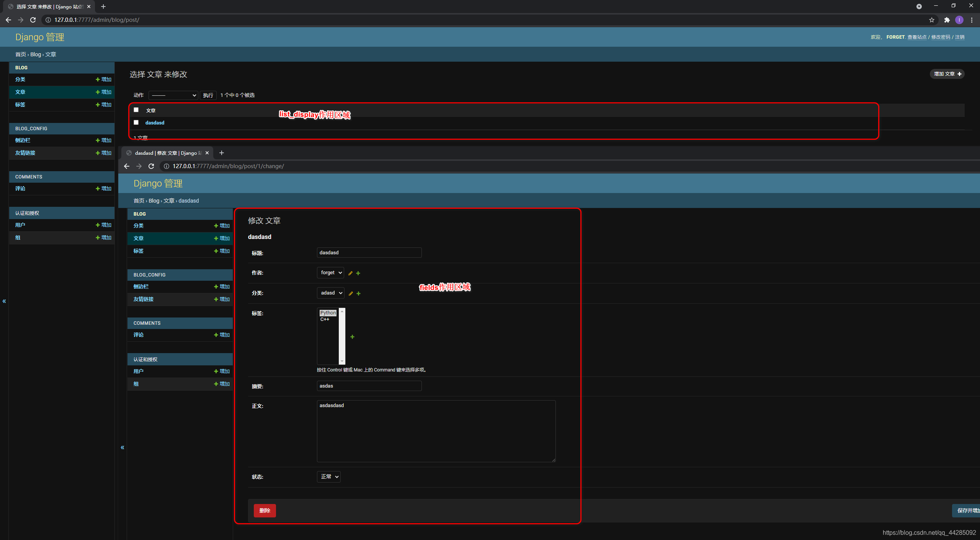Click 增加 next to 分类 in outer sidebar
980x540 pixels.
click(x=103, y=79)
